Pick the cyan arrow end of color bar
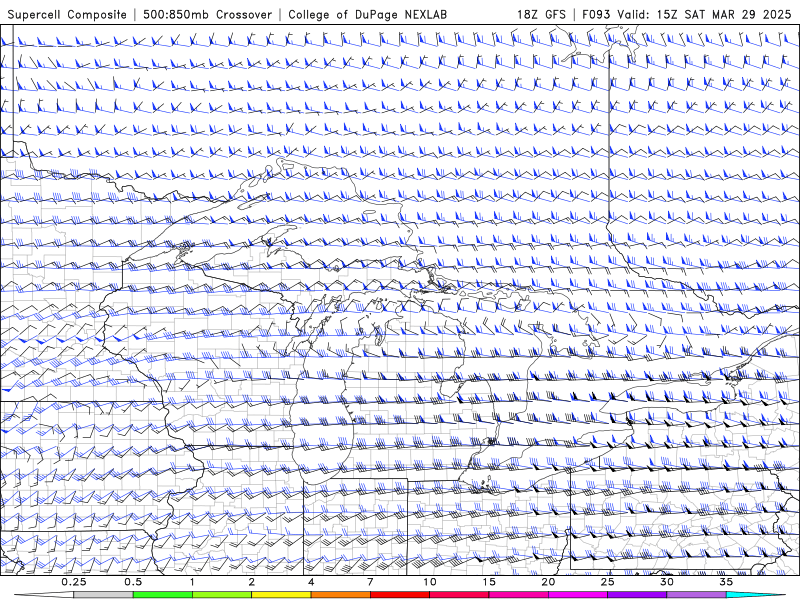 pyautogui.click(x=755, y=595)
